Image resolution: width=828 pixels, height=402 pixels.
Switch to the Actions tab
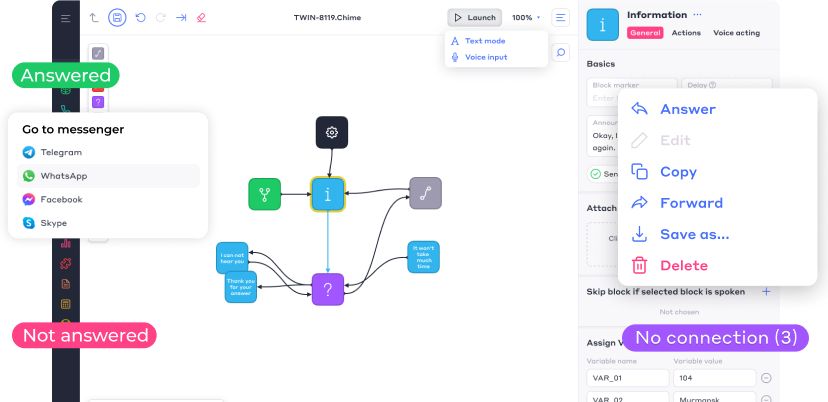[x=686, y=33]
